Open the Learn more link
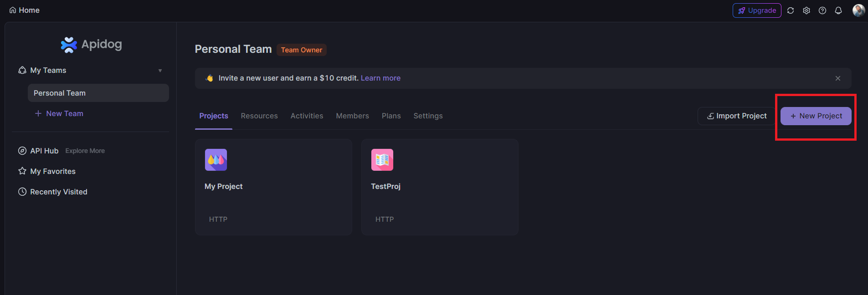 tap(380, 78)
